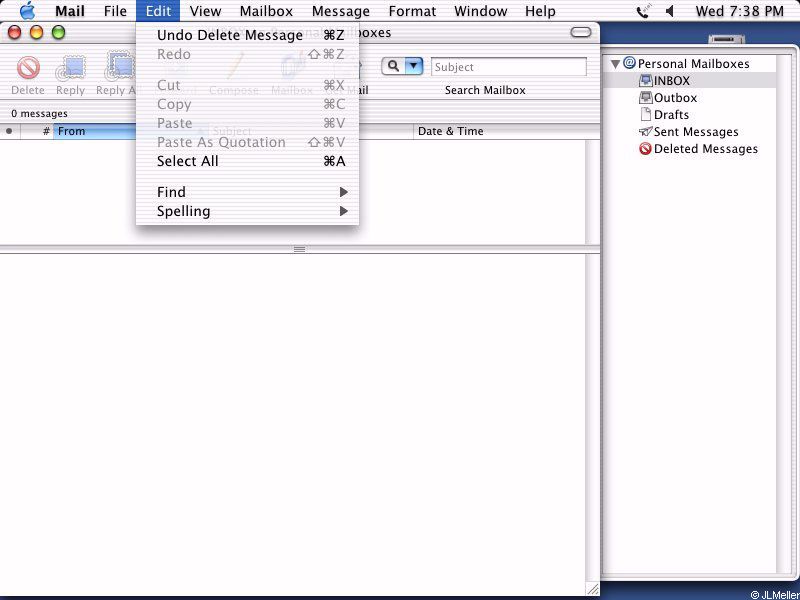Open the Message menu
This screenshot has width=800, height=600.
coord(341,11)
